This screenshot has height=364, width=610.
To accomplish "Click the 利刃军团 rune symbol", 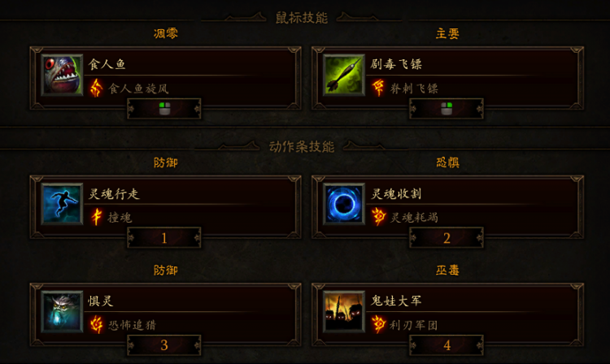I will [x=378, y=324].
